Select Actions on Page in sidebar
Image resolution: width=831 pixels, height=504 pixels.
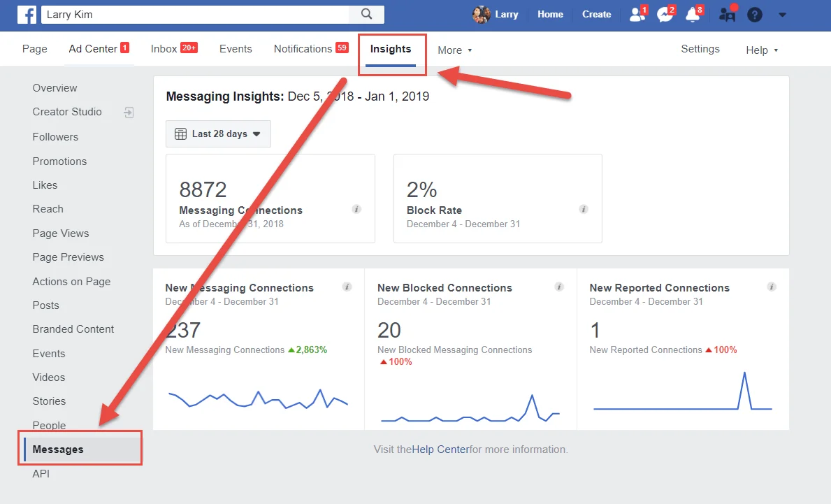click(71, 282)
